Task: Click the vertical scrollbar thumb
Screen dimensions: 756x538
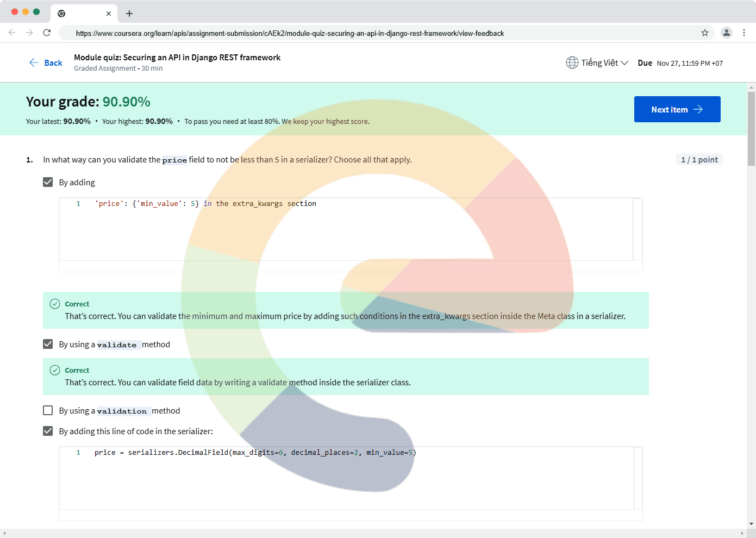Action: [751, 128]
